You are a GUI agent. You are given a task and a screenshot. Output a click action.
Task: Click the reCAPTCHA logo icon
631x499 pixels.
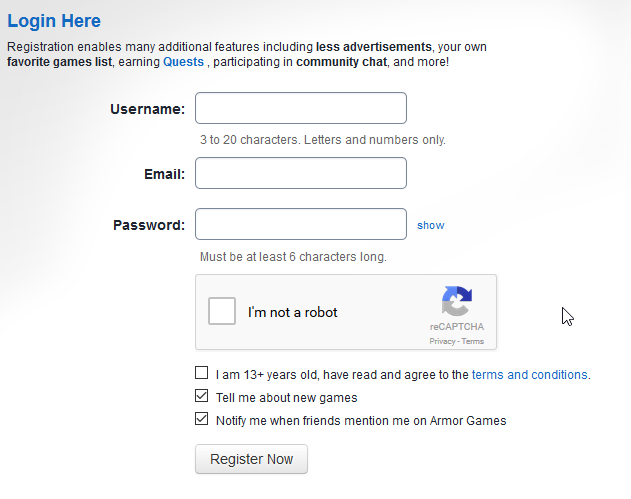tap(457, 301)
